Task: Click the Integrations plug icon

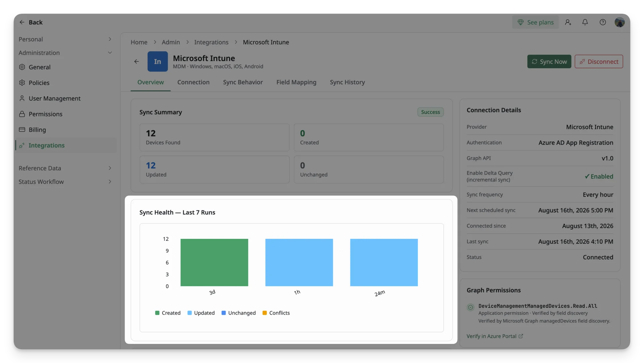Action: click(x=22, y=145)
